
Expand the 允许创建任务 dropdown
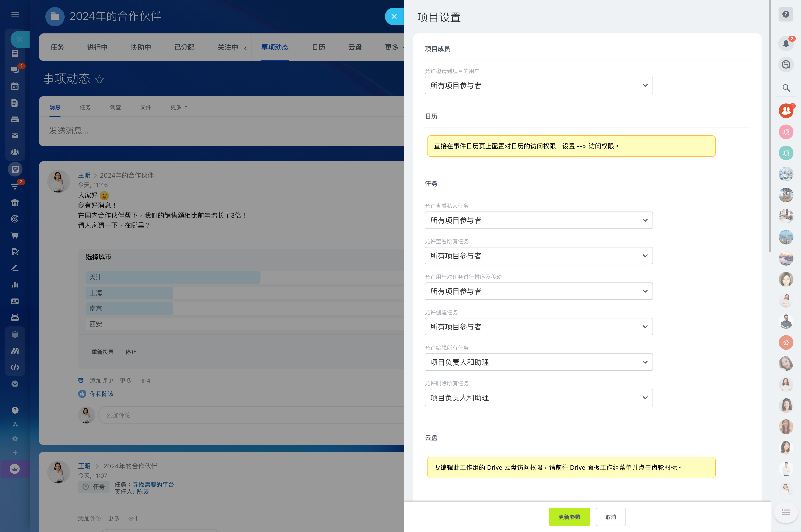coord(538,327)
